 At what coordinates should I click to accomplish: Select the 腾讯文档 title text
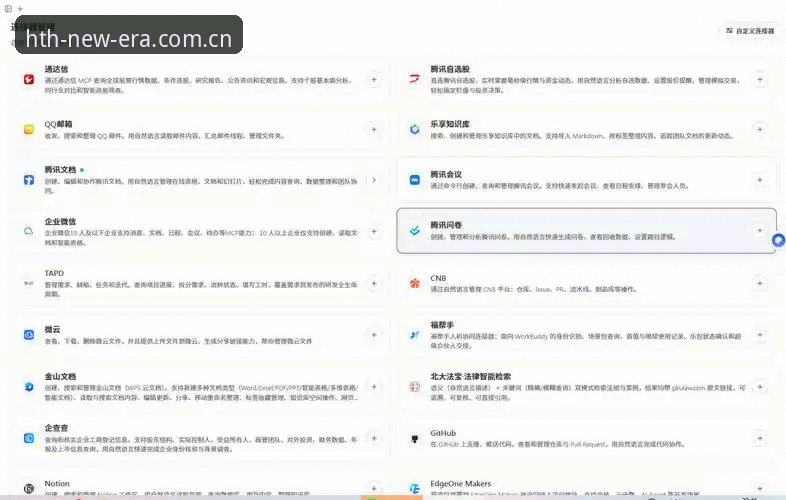[60, 170]
